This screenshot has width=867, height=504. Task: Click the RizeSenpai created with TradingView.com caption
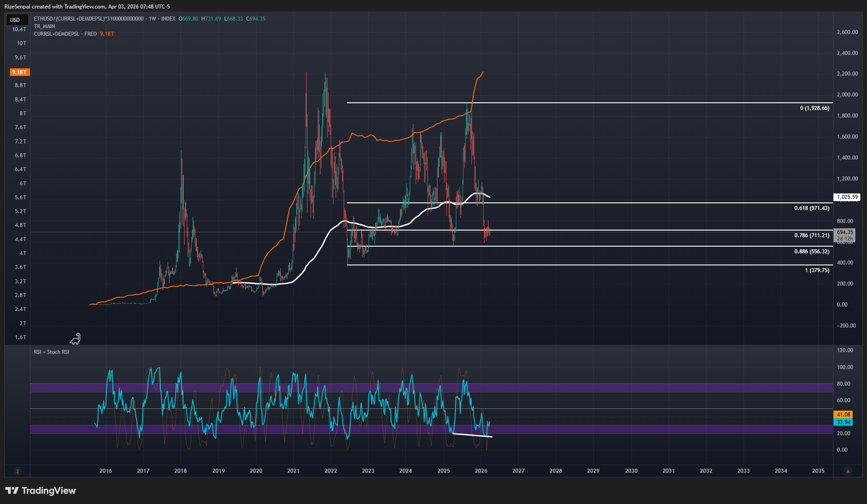(x=87, y=7)
